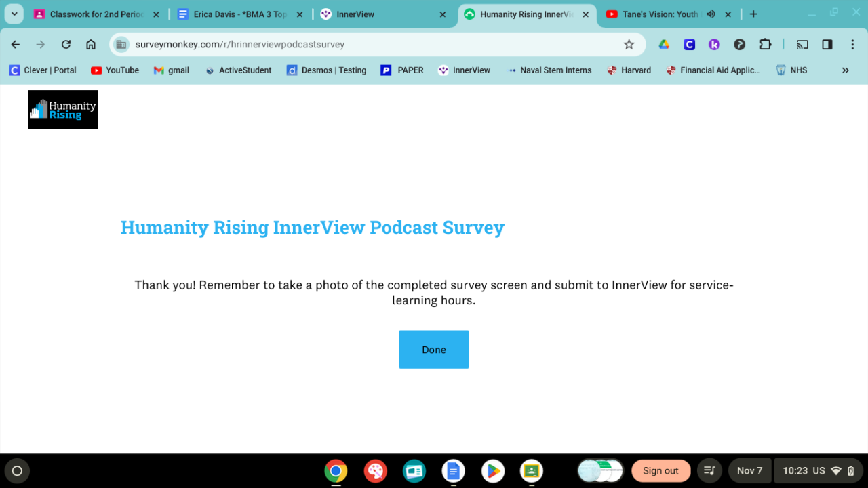The height and width of the screenshot is (488, 868).
Task: Close the InnerView tab
Action: [x=443, y=14]
